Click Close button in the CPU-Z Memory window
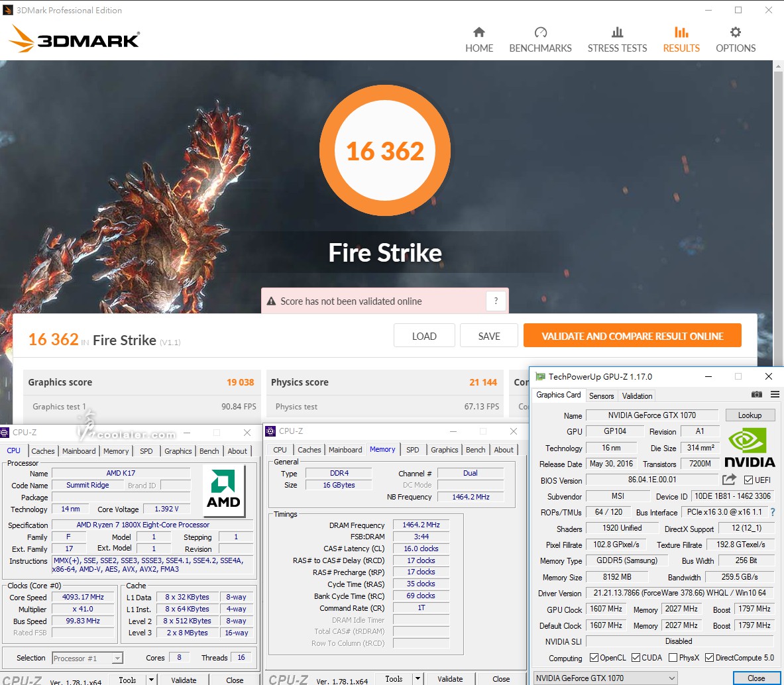 (501, 679)
